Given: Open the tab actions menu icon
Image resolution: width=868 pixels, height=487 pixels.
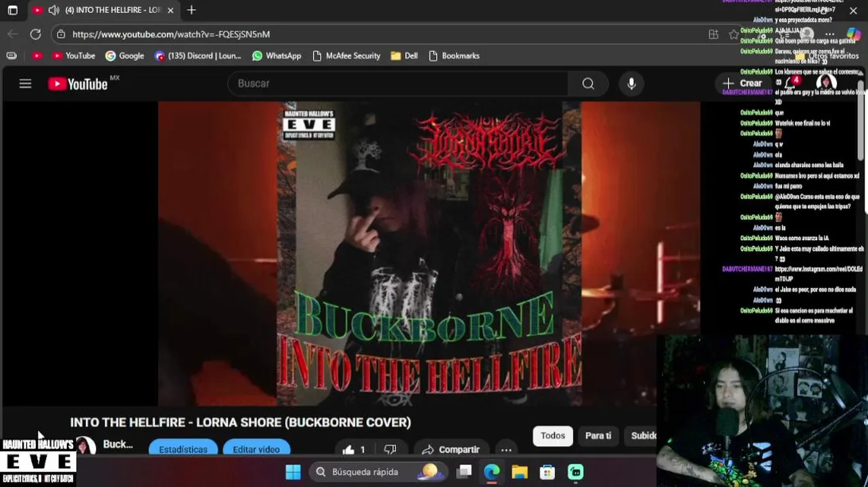Looking at the screenshot, I should (x=12, y=10).
